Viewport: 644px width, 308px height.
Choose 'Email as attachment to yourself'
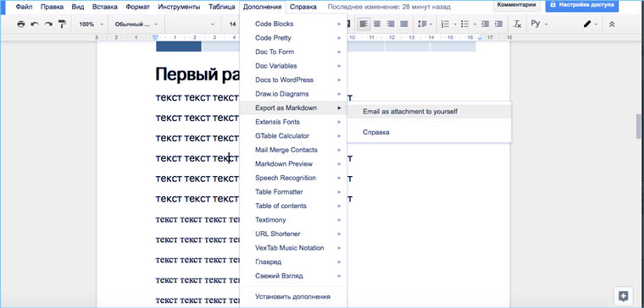tap(430, 112)
